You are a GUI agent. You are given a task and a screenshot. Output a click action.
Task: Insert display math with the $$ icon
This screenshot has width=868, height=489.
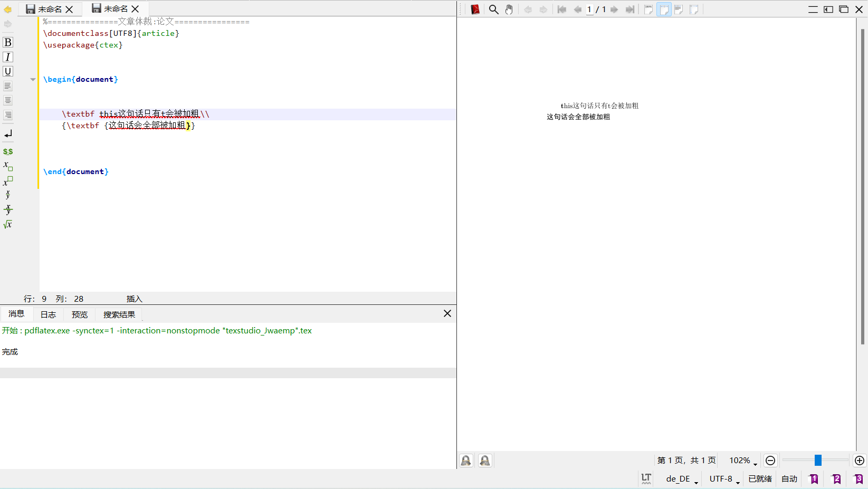8,151
